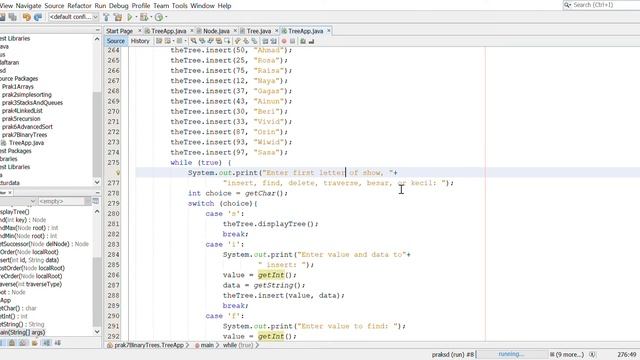The width and height of the screenshot is (640, 360).
Task: Click the Navigator panel vertical scrollbar
Action: pos(97,271)
